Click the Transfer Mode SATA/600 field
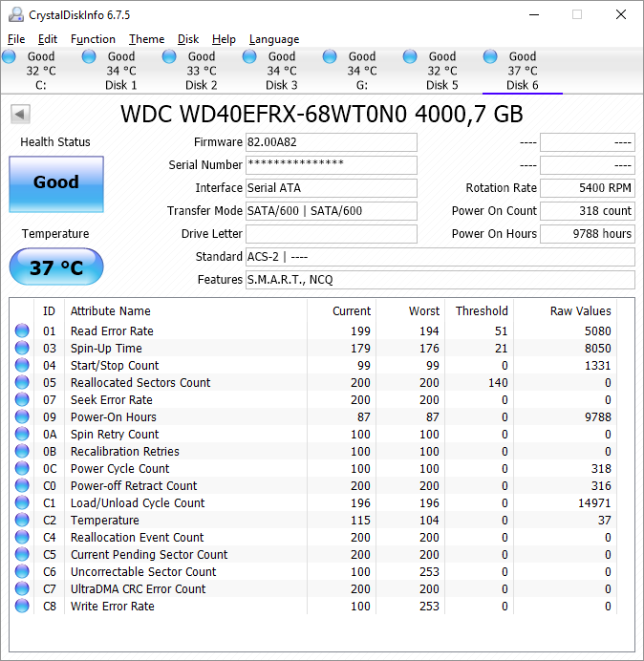Image resolution: width=644 pixels, height=661 pixels. [332, 211]
